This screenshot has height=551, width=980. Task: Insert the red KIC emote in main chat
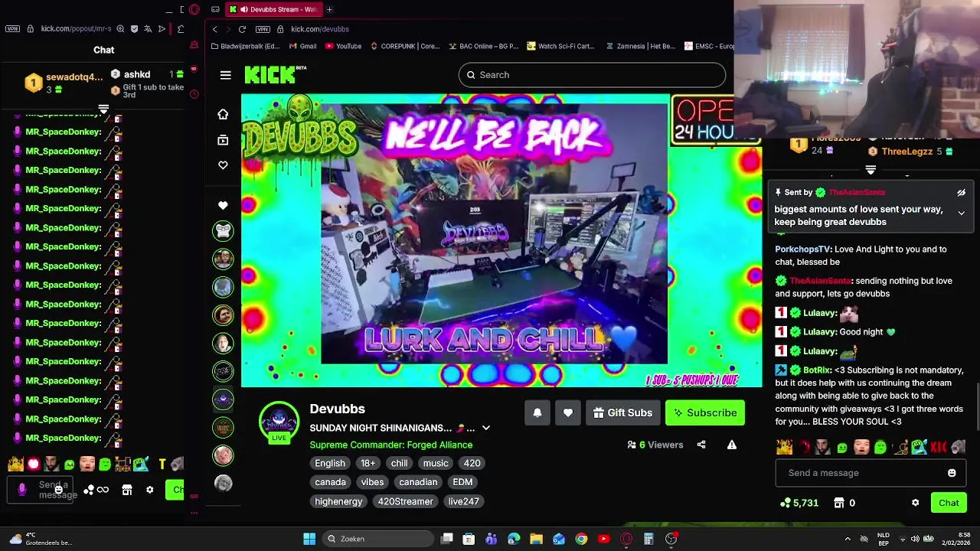tap(939, 447)
